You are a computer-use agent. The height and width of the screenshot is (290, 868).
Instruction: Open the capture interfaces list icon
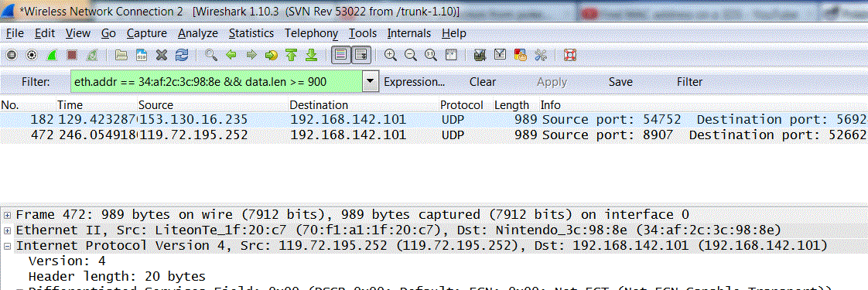tap(12, 55)
